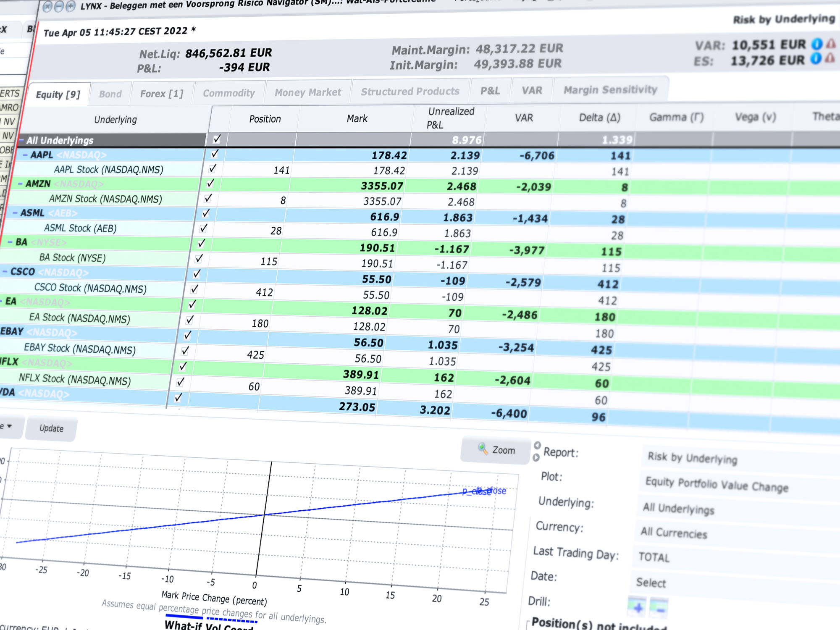The image size is (840, 630).
Task: Click the VAR column header in table
Action: click(524, 118)
